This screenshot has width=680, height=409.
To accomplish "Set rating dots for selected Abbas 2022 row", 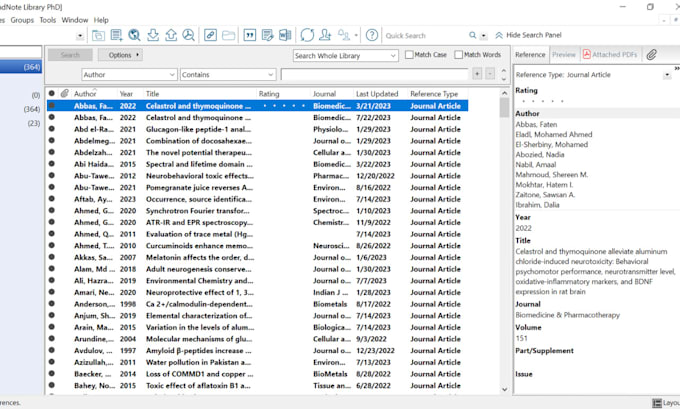I will tap(283, 106).
